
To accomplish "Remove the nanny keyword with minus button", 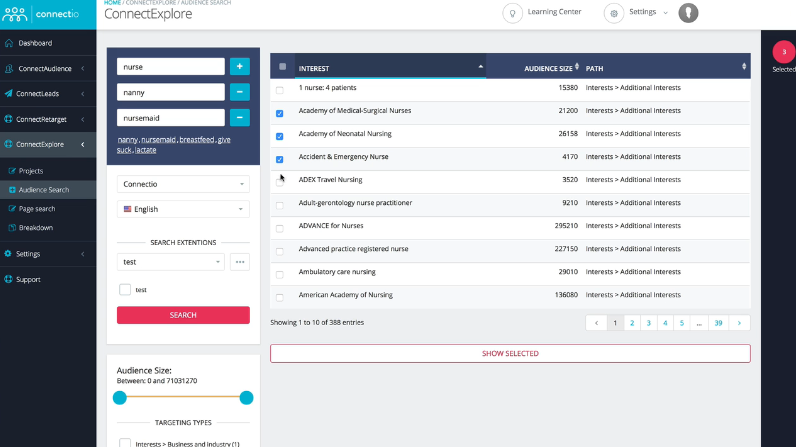I will [240, 92].
